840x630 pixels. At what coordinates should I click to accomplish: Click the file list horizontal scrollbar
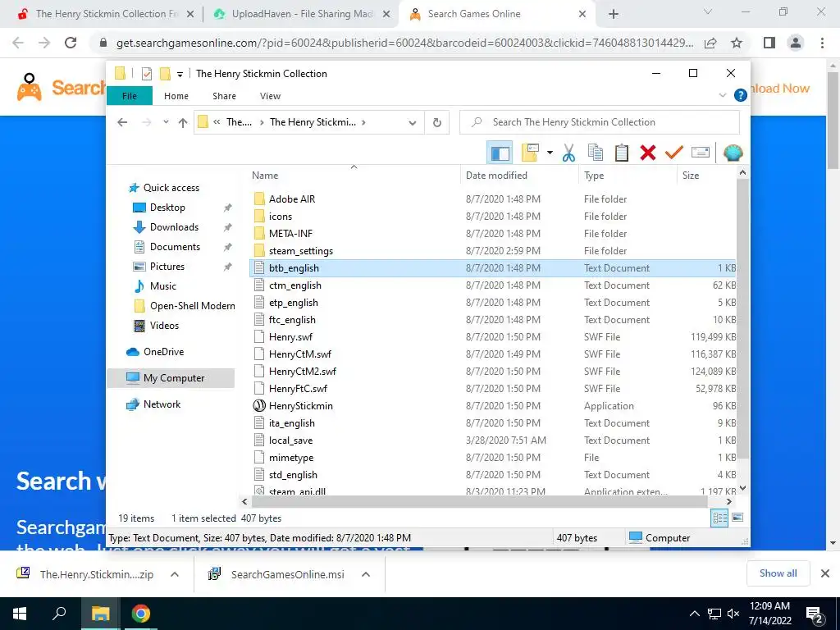[x=479, y=502]
